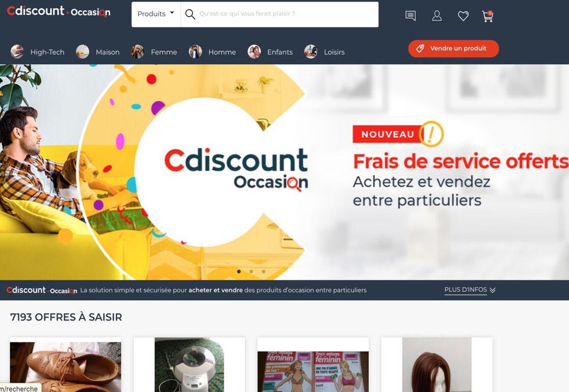The height and width of the screenshot is (392, 569).
Task: View favorites via the heart icon
Action: tap(463, 16)
